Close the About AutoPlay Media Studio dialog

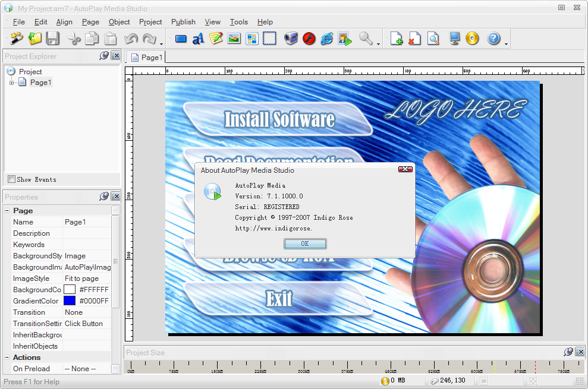[x=405, y=169]
